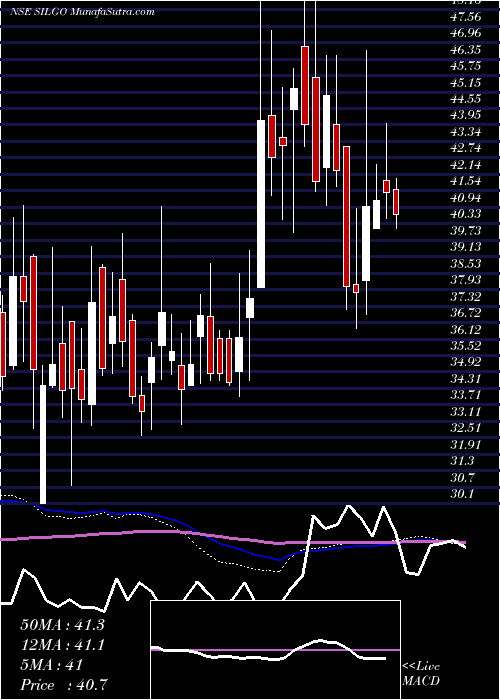
Task: Click the 36.12 price axis label
Action: (466, 329)
